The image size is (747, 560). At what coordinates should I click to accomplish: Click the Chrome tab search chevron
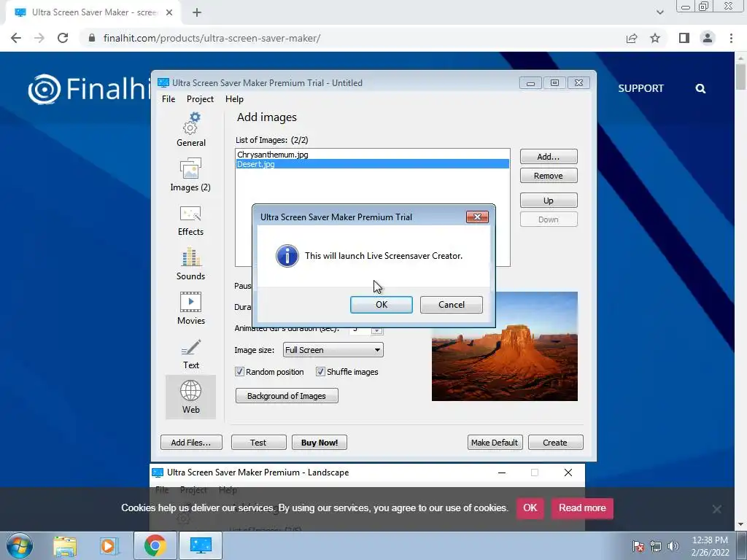(x=659, y=12)
